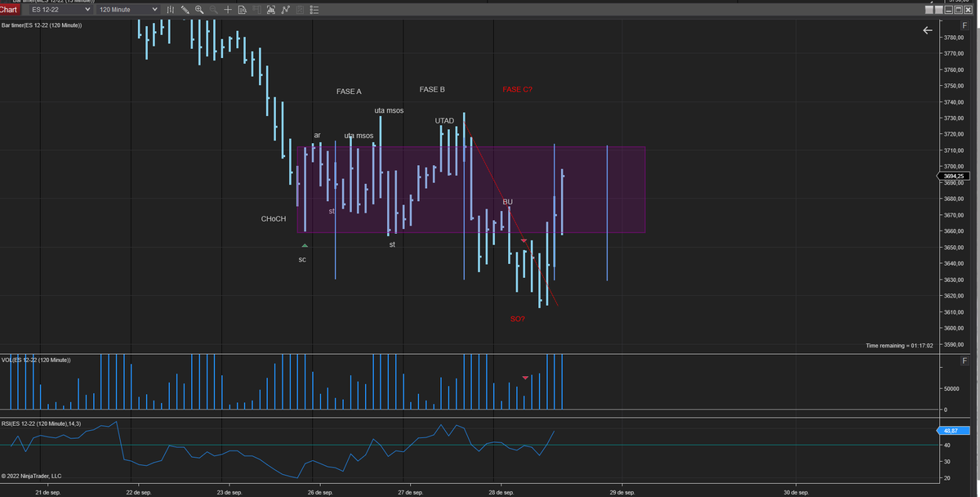
Task: Select the red down-triangle marker below BU
Action: (523, 241)
